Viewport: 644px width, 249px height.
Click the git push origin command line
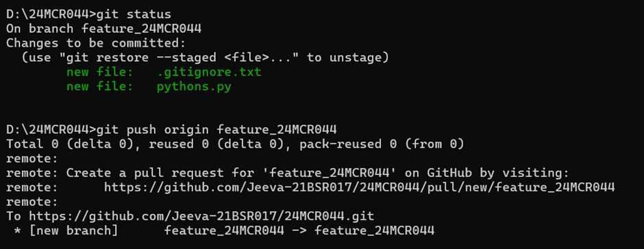point(172,130)
